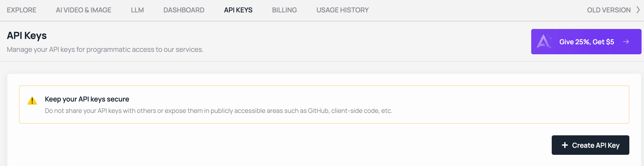Click the purple logo icon in referral banner
The width and height of the screenshot is (644, 166).
[x=544, y=42]
